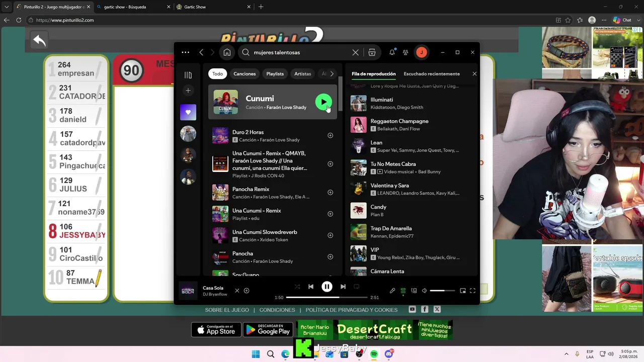644x362 pixels.
Task: Create a new playlist with plus icon
Action: point(188,90)
